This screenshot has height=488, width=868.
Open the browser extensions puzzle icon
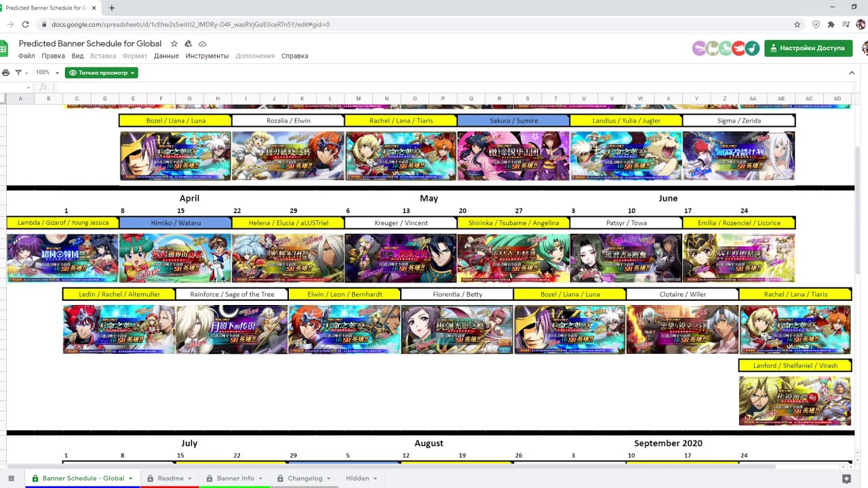831,24
